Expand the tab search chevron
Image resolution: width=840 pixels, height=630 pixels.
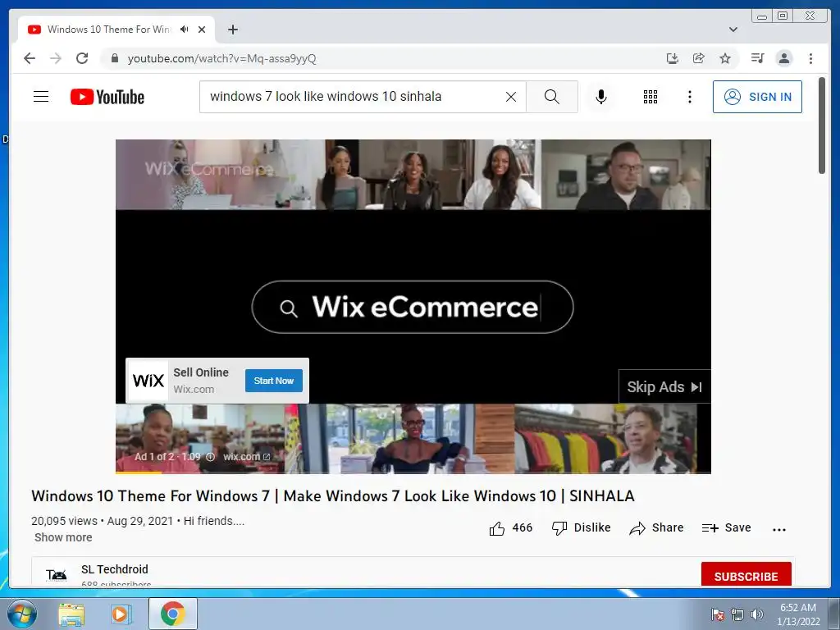pos(733,30)
